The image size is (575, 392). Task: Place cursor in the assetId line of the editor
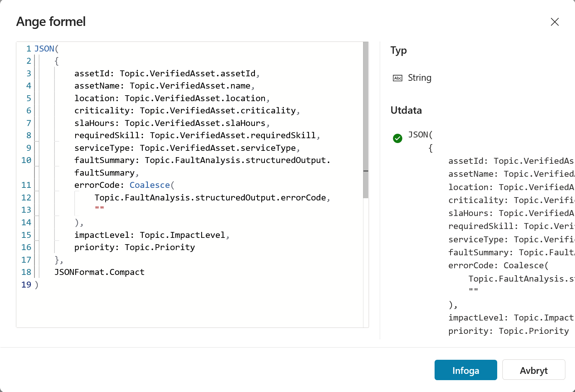(x=167, y=73)
